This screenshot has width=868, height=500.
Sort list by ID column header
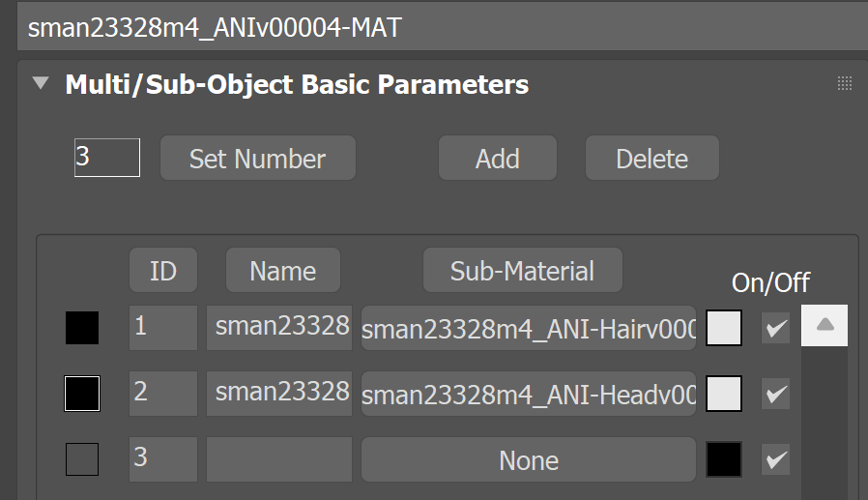click(x=163, y=270)
